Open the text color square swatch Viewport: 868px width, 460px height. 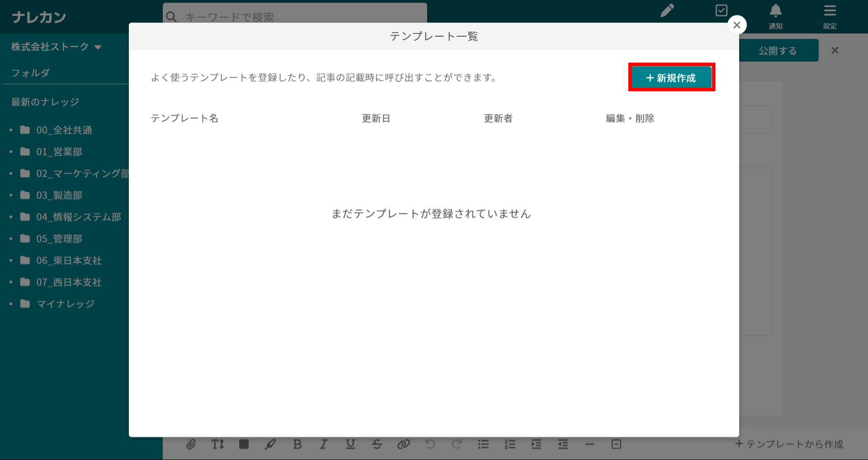tap(244, 444)
